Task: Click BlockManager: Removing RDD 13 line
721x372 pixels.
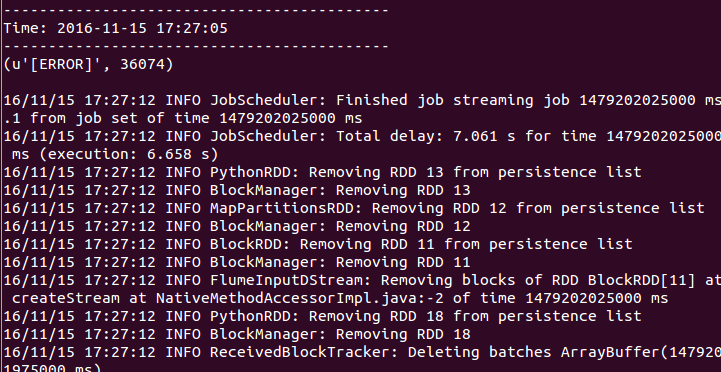Action: pyautogui.click(x=237, y=190)
